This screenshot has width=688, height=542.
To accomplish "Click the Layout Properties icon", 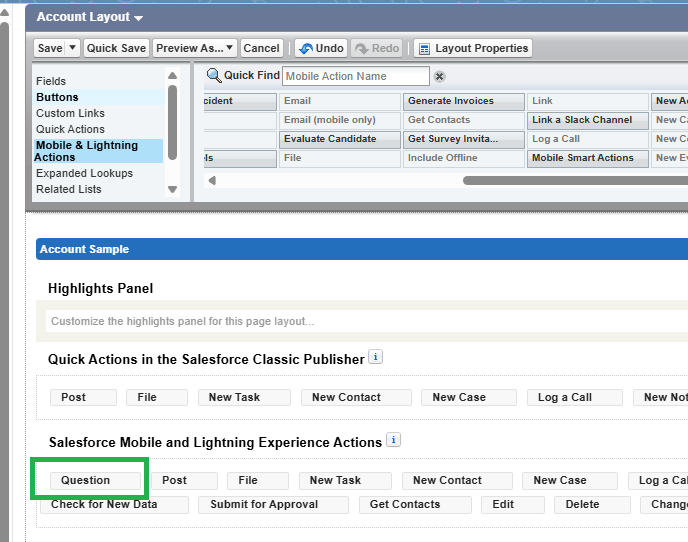I will click(424, 49).
